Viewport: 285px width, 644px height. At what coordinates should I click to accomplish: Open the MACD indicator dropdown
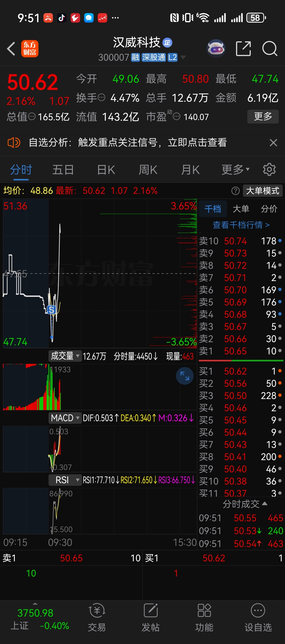(65, 418)
